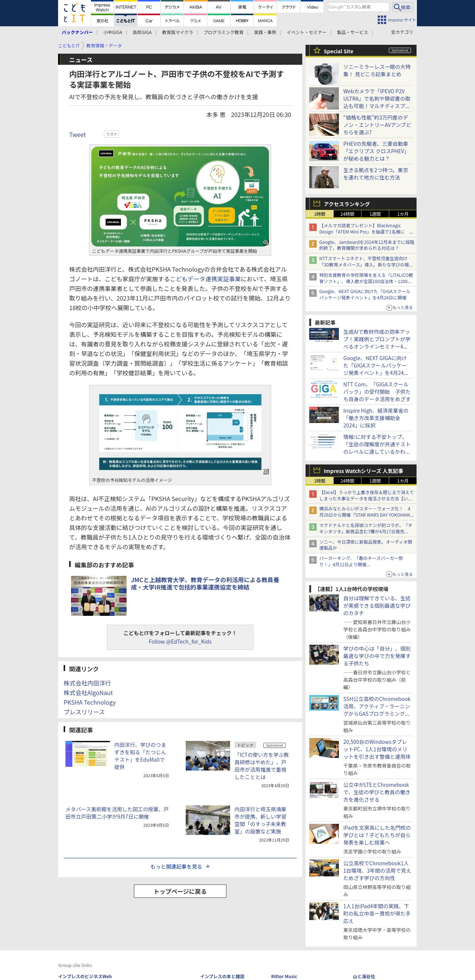Open the GAME site tab
The image size is (475, 980).
[x=219, y=21]
